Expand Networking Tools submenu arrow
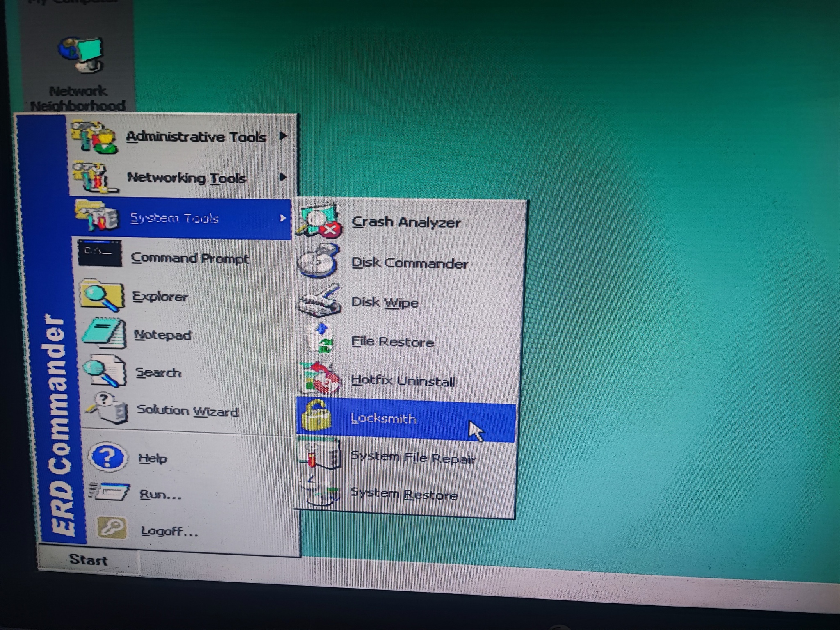840x630 pixels. pyautogui.click(x=283, y=177)
